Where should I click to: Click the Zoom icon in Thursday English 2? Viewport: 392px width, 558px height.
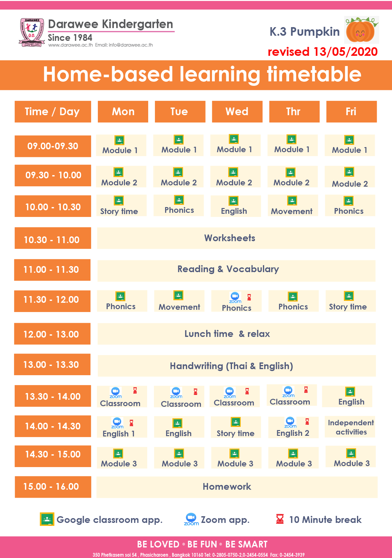tap(290, 422)
